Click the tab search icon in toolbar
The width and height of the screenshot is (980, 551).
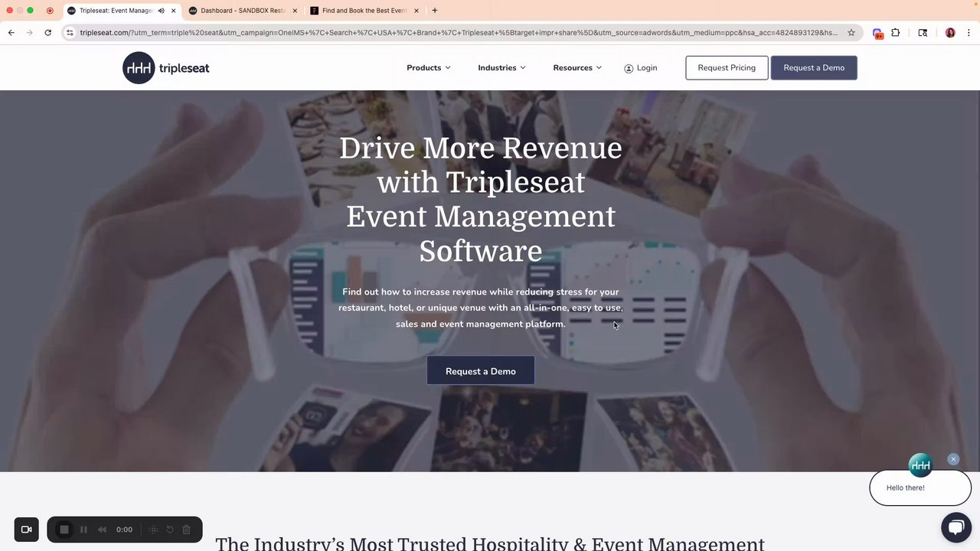(x=923, y=33)
